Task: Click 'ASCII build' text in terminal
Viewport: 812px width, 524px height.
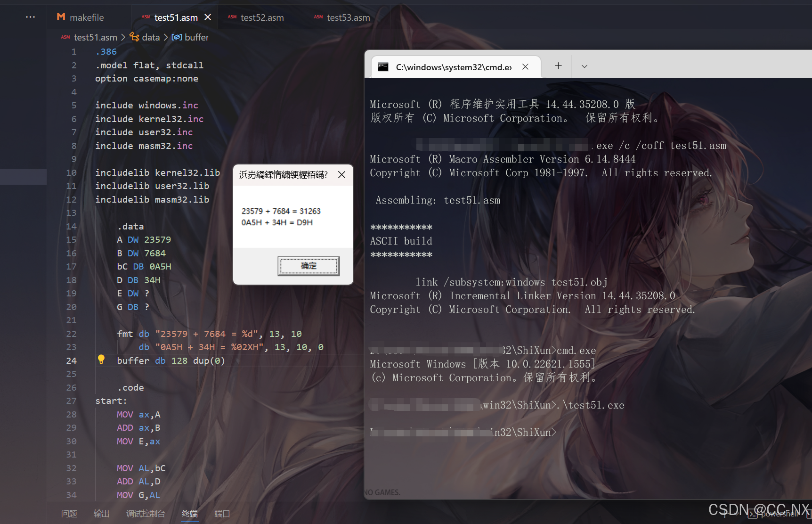Action: (x=401, y=241)
